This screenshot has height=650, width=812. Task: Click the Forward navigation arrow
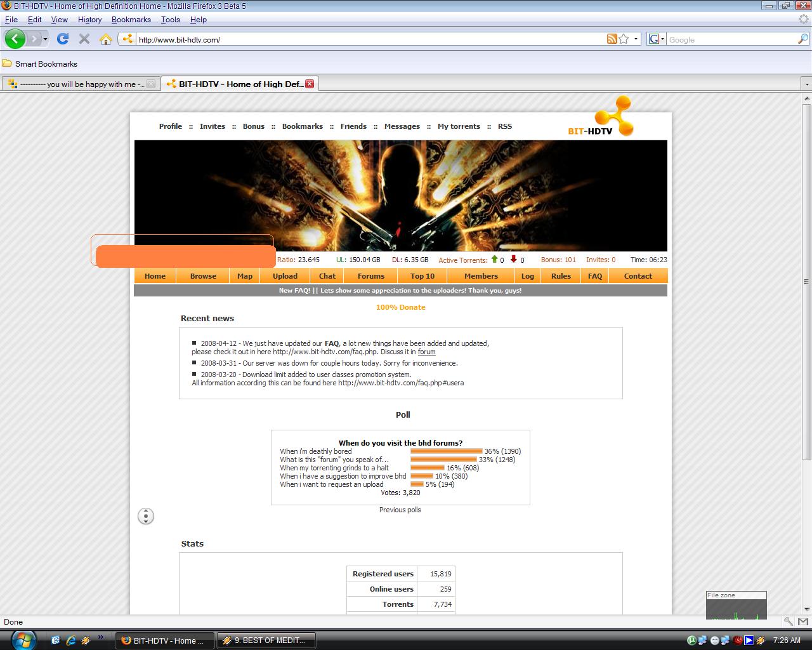[34, 39]
